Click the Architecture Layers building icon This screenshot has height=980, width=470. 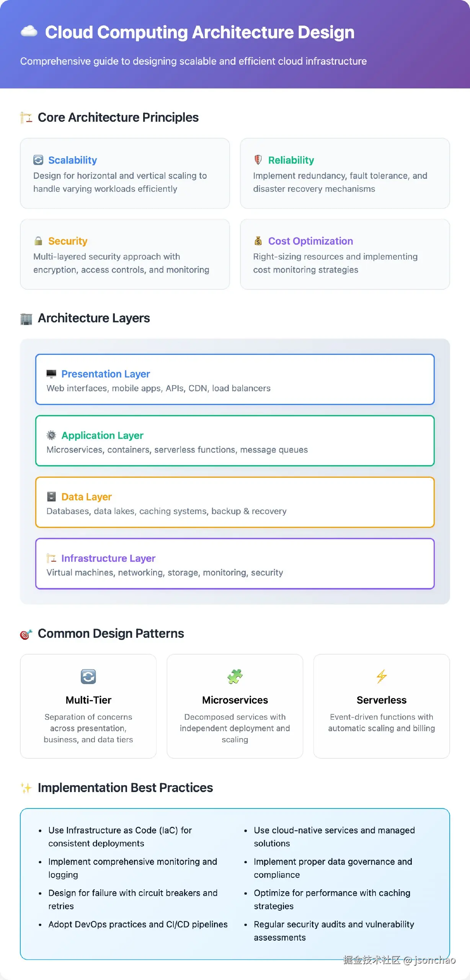pos(26,318)
